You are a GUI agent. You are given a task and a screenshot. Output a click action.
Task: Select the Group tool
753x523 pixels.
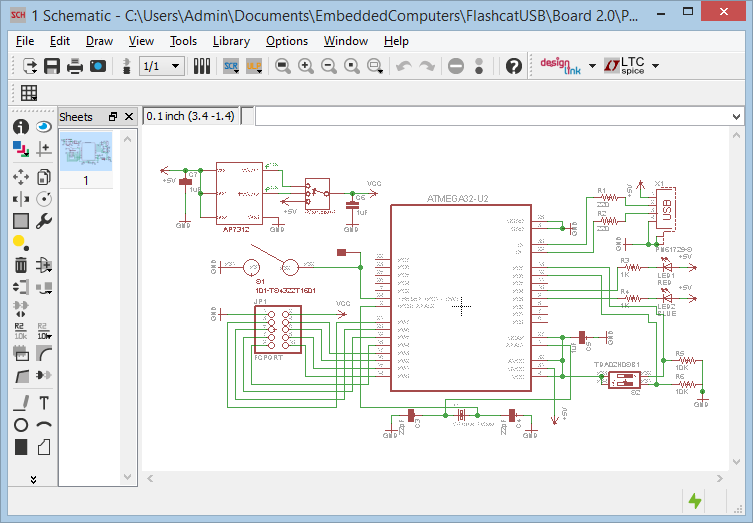click(21, 221)
